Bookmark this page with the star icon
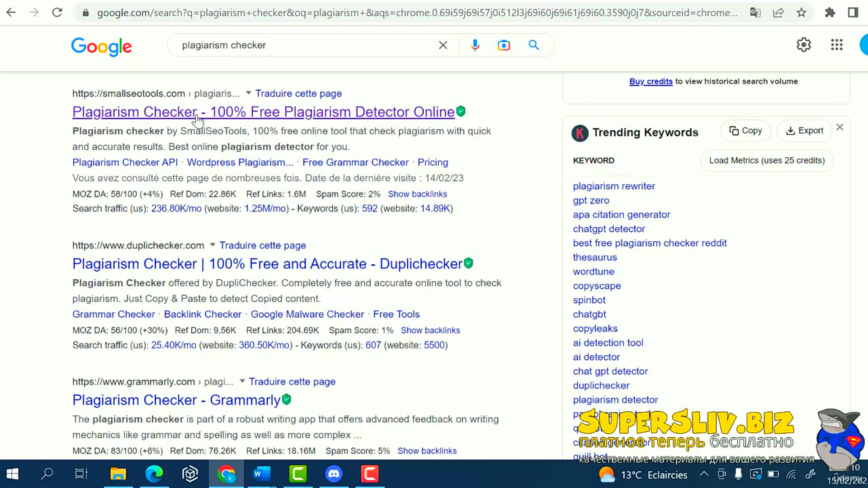 click(801, 13)
